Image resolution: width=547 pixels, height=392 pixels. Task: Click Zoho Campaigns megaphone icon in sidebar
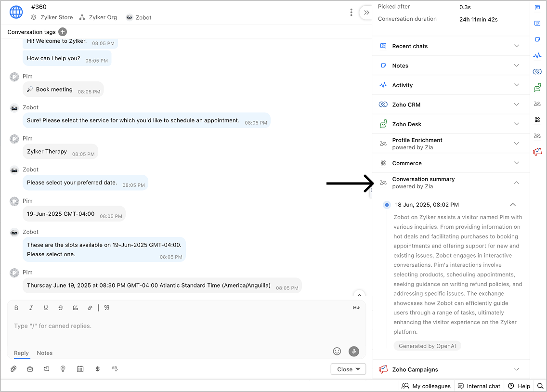point(537,152)
